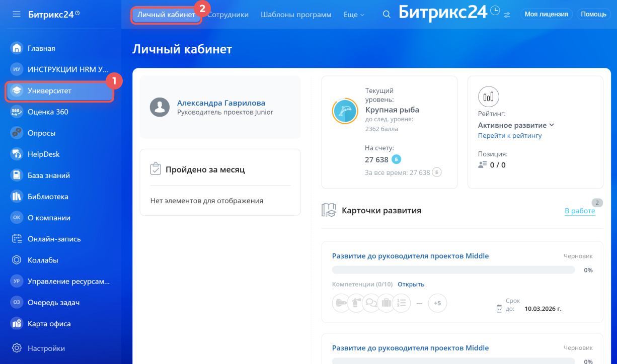Open the search magnifier icon

coord(387,15)
